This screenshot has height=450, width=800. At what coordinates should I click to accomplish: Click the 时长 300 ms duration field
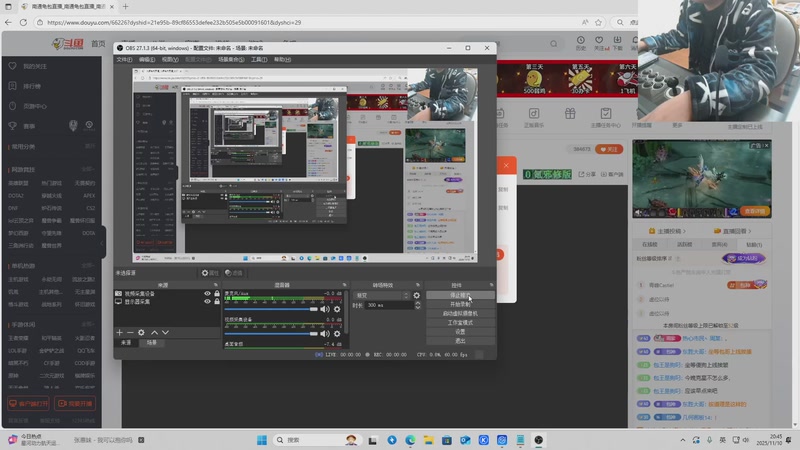tap(390, 305)
